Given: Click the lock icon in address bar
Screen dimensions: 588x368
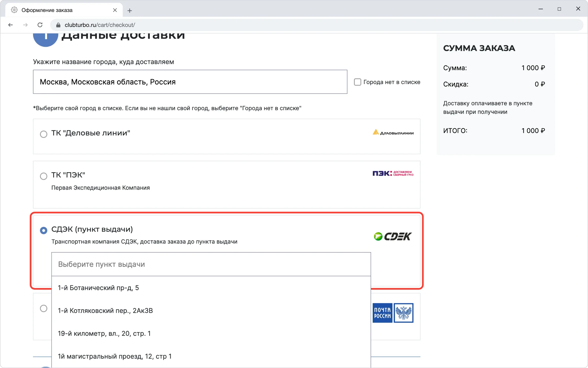Looking at the screenshot, I should click(x=58, y=25).
